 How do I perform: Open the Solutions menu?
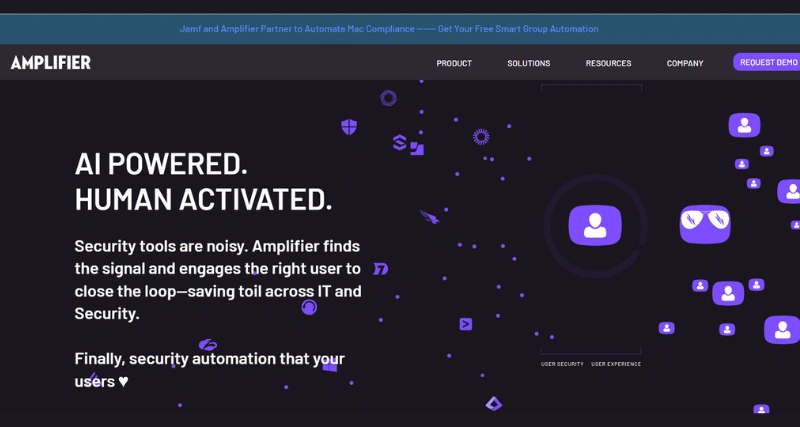click(x=528, y=63)
